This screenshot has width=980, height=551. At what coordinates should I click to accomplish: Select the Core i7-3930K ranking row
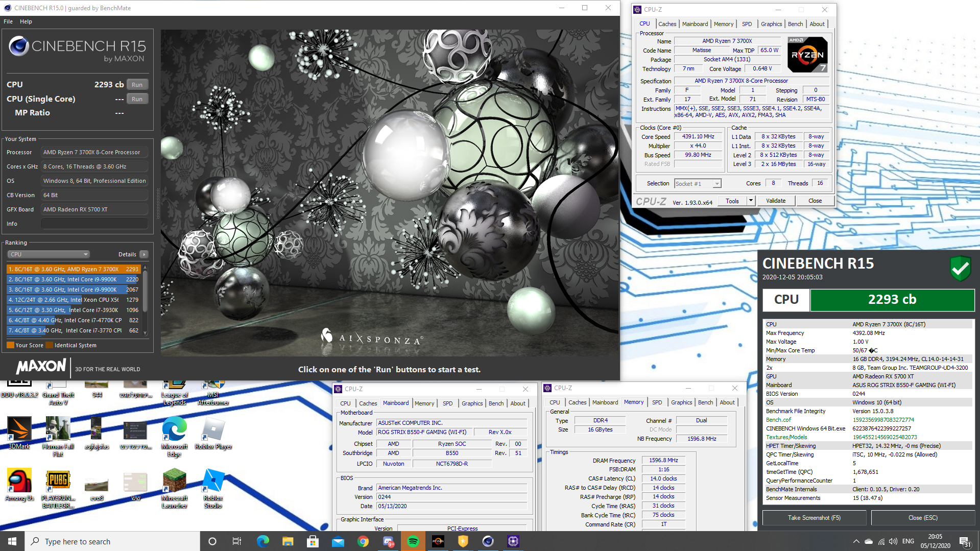tap(74, 310)
